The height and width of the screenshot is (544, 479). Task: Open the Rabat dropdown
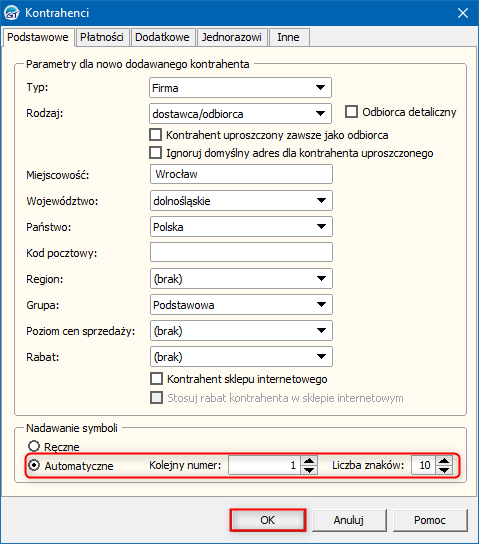pos(241,357)
